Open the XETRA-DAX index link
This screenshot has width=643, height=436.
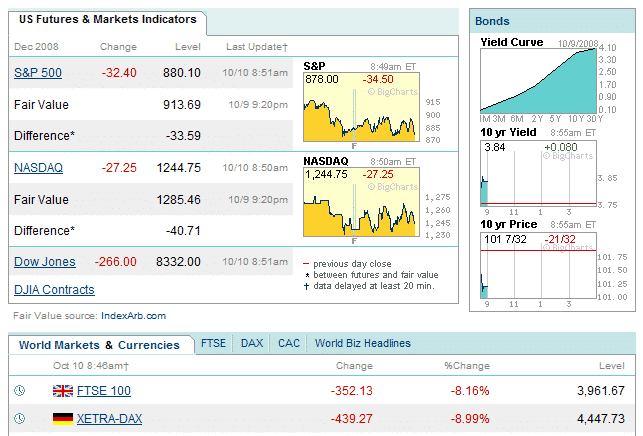110,419
